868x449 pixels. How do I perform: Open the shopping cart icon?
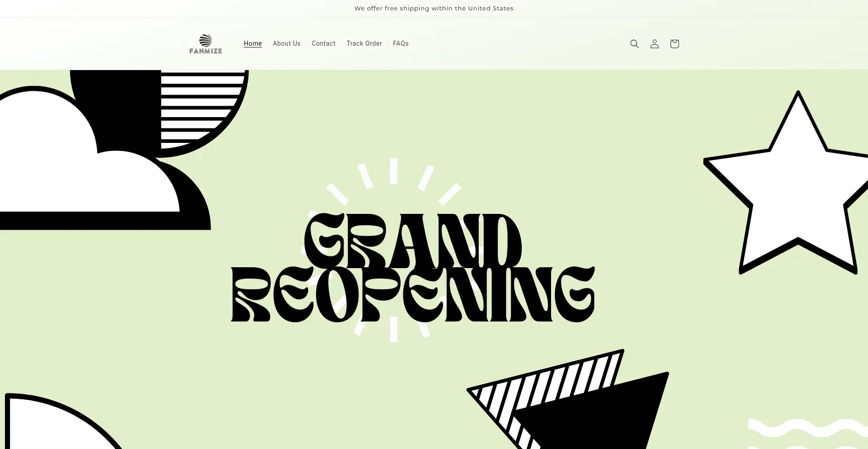tap(674, 44)
